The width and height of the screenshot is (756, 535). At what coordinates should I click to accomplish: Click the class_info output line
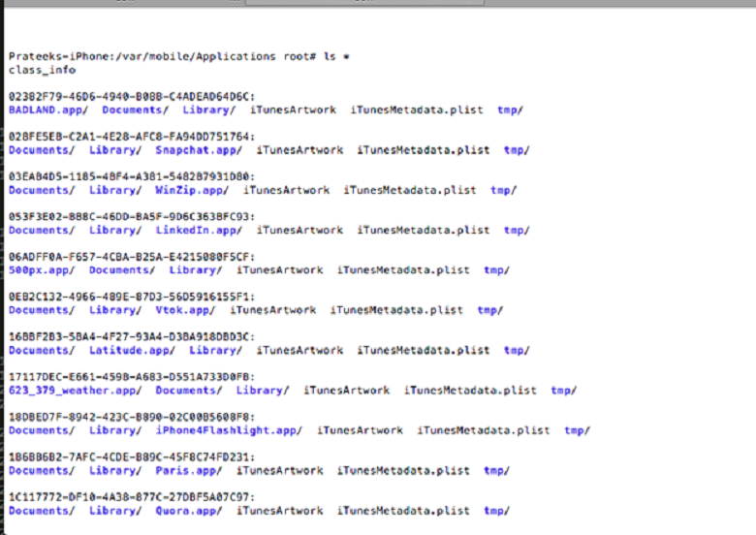click(x=42, y=70)
